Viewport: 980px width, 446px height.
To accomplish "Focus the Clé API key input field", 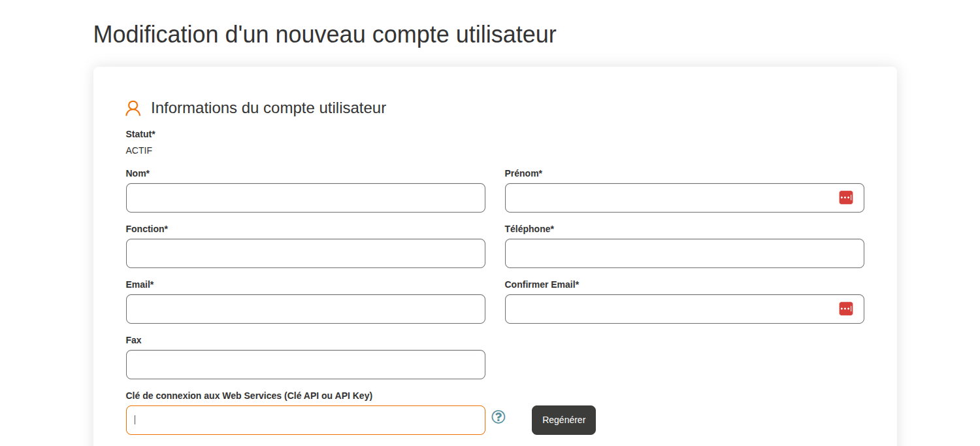I will (x=305, y=420).
